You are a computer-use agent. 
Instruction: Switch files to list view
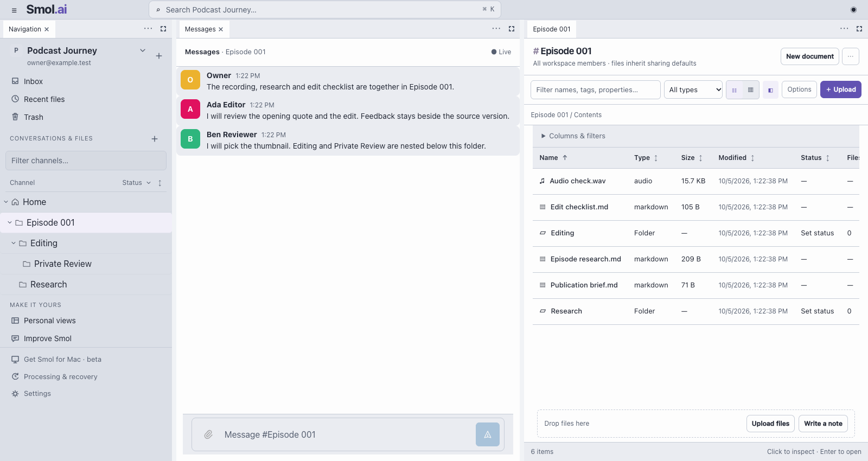(735, 90)
